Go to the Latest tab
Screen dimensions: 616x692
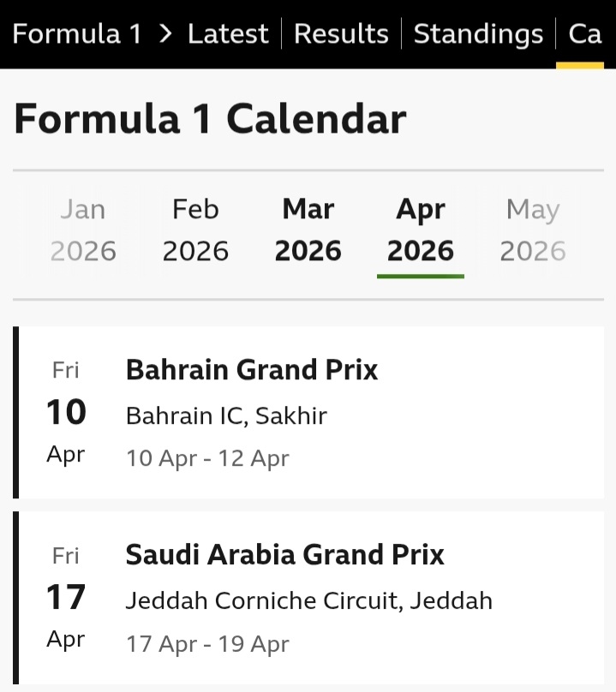(x=228, y=34)
